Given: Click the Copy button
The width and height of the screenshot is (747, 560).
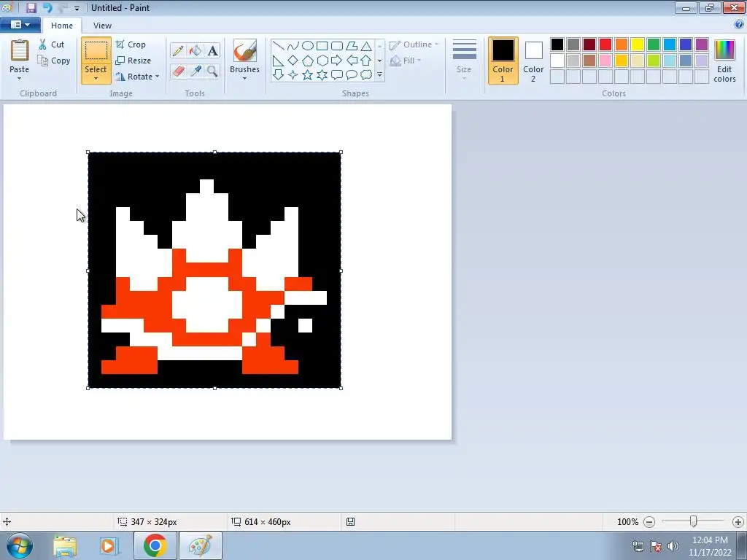Looking at the screenshot, I should [x=54, y=61].
